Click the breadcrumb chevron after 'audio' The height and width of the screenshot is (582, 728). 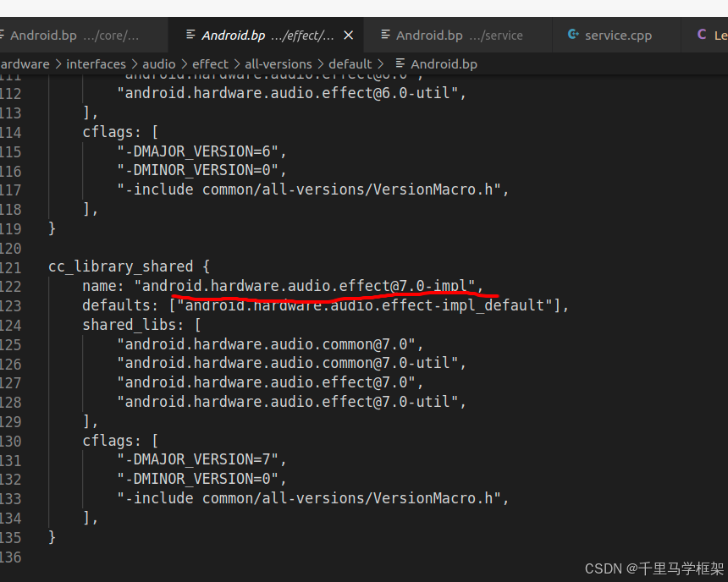tap(185, 64)
